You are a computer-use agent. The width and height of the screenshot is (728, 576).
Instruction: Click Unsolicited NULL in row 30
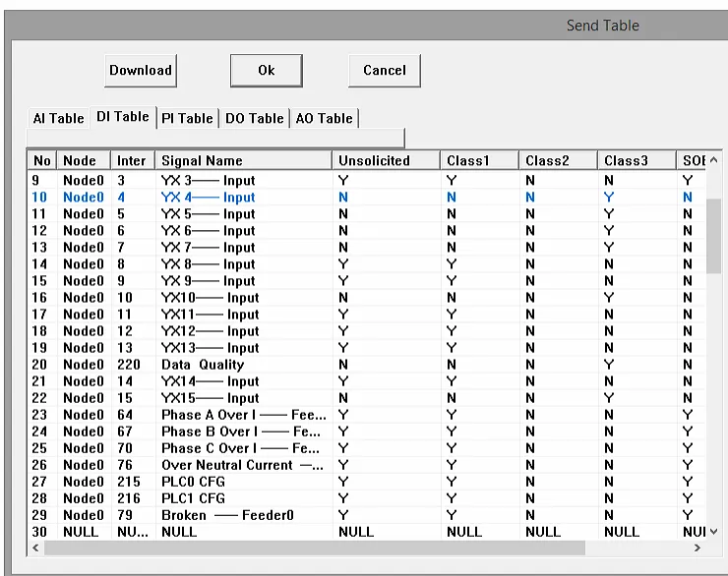pos(356,532)
